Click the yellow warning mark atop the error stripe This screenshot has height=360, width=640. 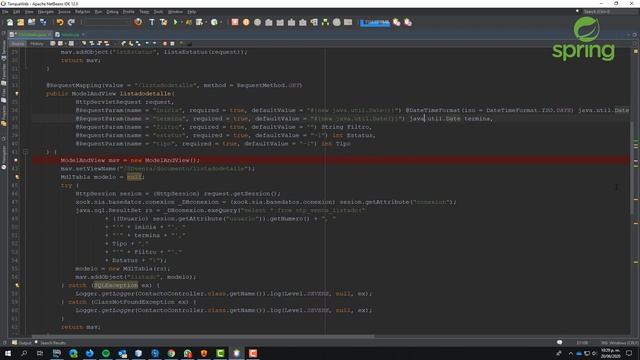(x=636, y=51)
